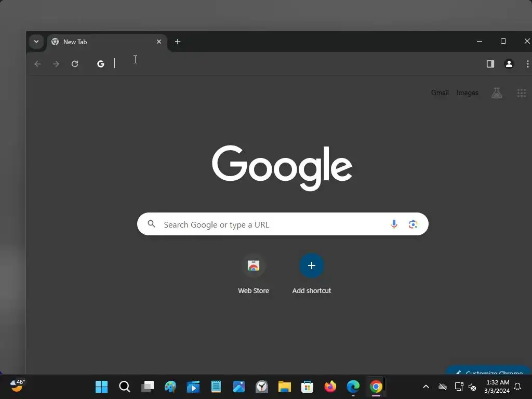Click the Add shortcut button
The image size is (532, 399).
[312, 274]
